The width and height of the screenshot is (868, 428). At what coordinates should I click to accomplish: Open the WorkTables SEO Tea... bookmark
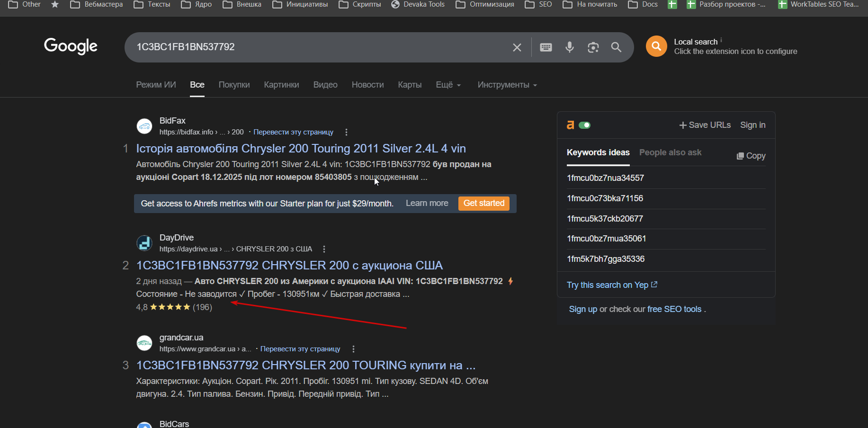click(818, 4)
